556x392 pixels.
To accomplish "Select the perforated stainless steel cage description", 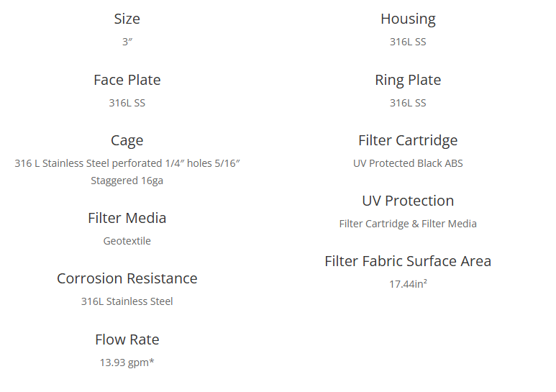I will tap(127, 171).
